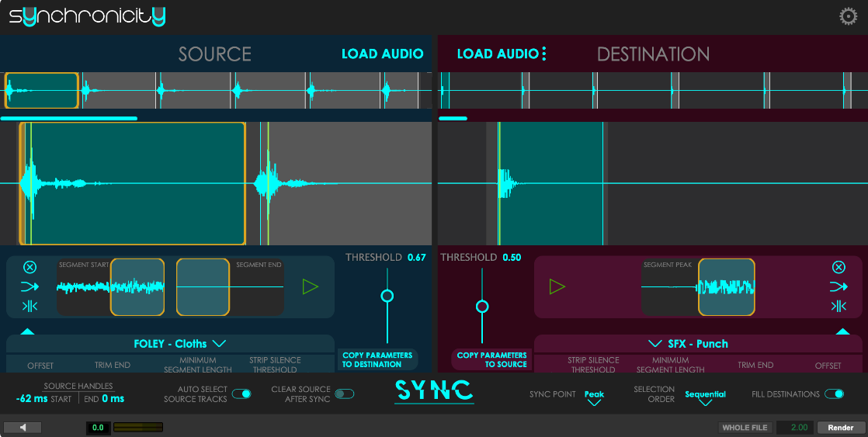Click the Segment End waveform box

click(230, 287)
